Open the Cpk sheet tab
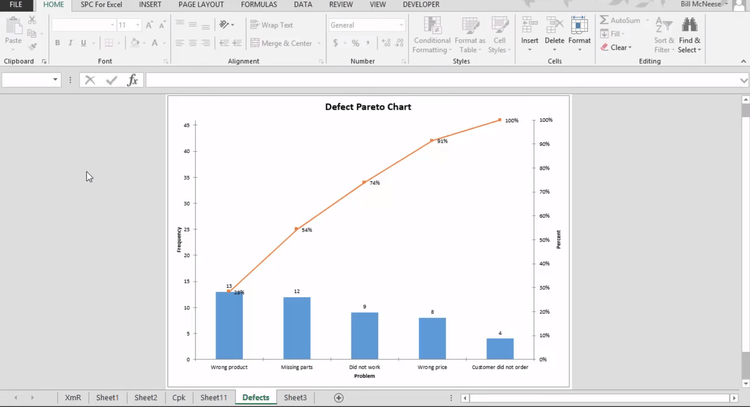 point(179,397)
